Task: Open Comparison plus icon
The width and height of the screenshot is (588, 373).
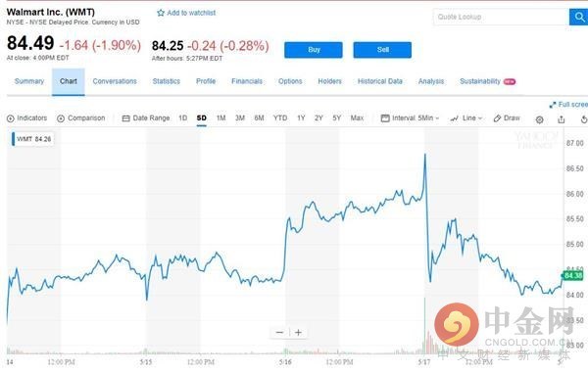Action: [61, 118]
